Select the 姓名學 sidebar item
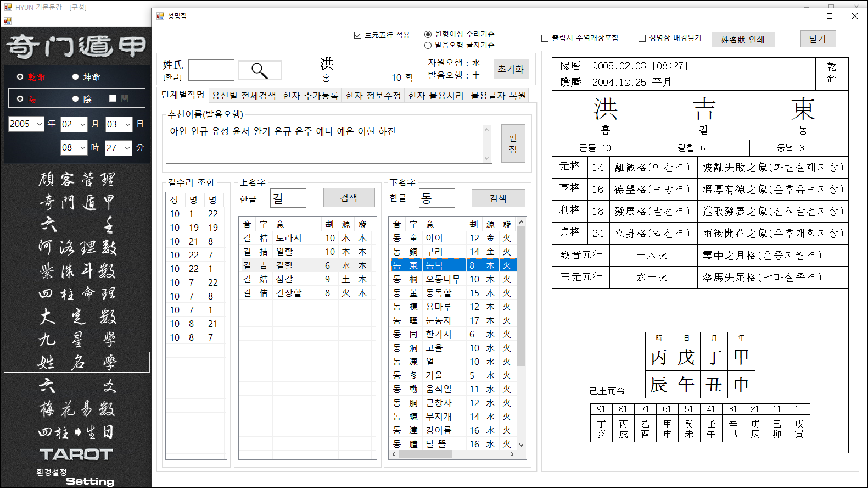 click(x=77, y=362)
